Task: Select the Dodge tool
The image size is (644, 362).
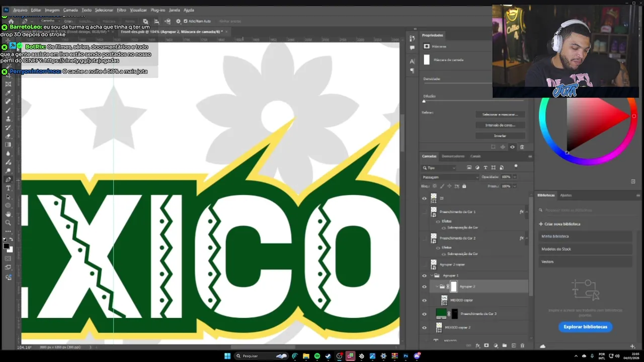Action: tap(8, 170)
